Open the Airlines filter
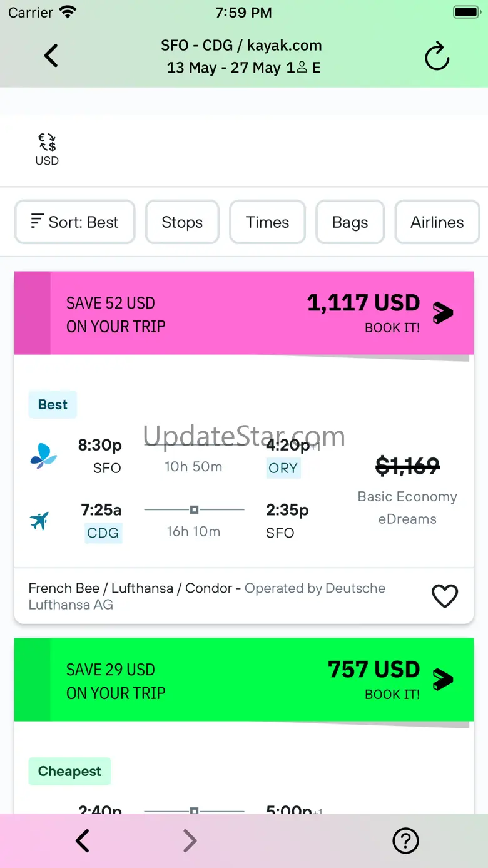488x868 pixels. tap(437, 222)
